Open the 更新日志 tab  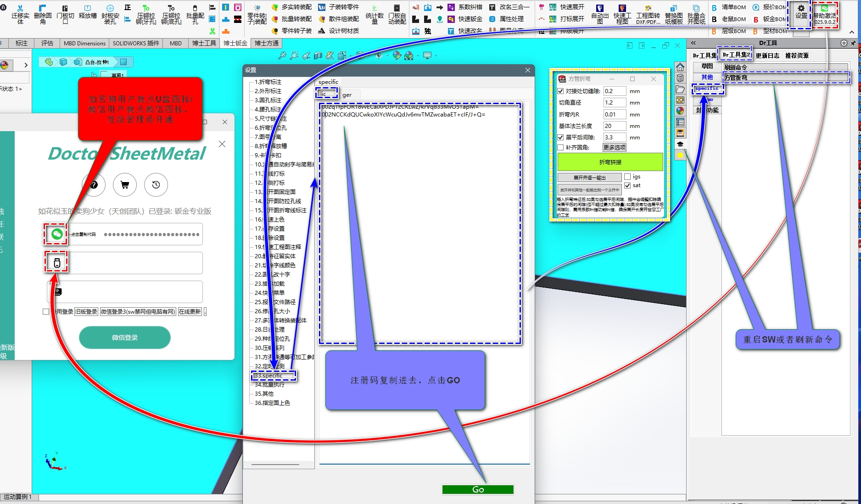pos(767,55)
